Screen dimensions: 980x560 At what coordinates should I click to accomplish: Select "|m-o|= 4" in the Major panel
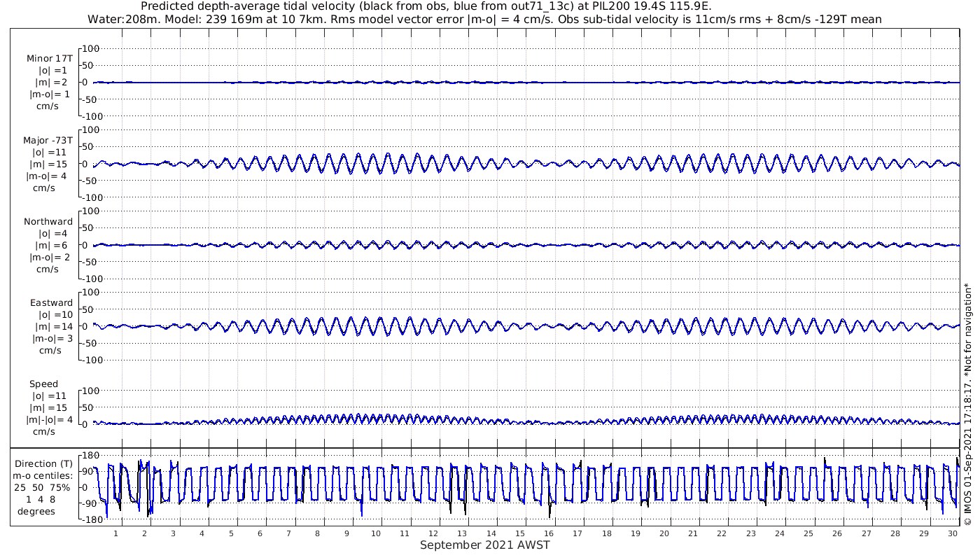[46, 176]
